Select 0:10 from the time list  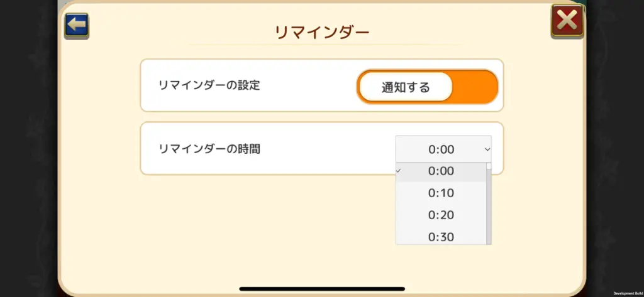441,193
